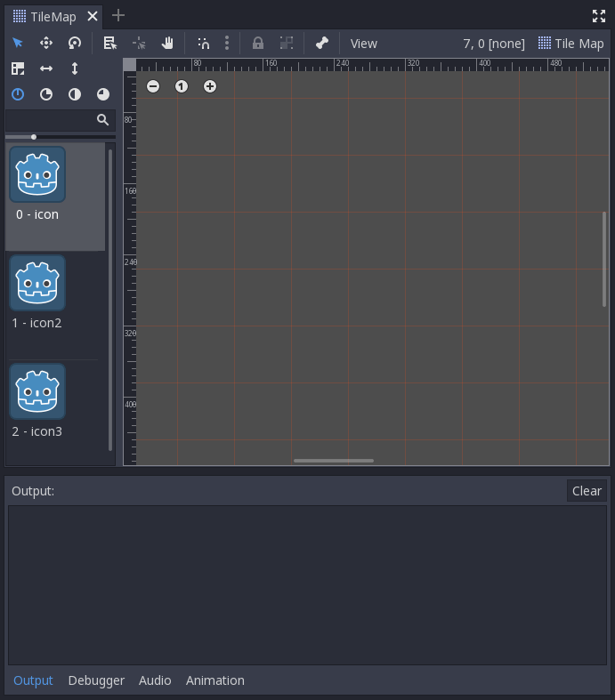This screenshot has height=700, width=615.
Task: Click the ruler origin corner box
Action: click(130, 65)
